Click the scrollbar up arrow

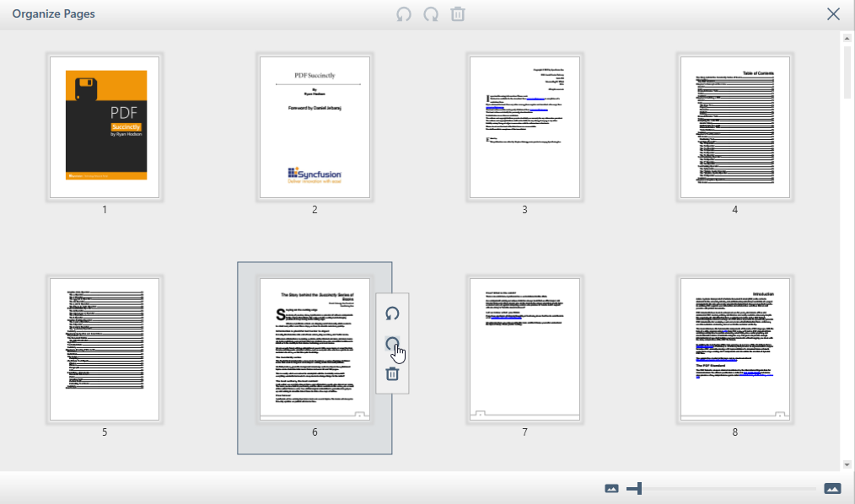(x=847, y=39)
